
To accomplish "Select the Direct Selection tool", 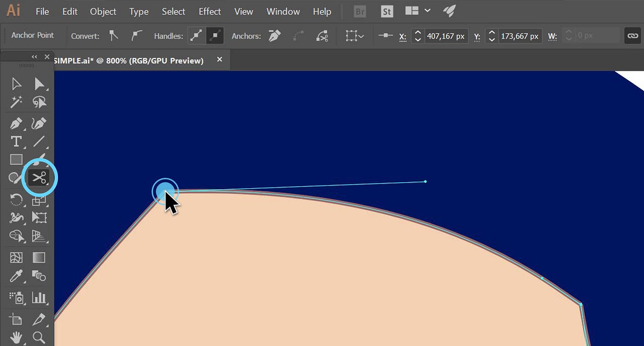I will tap(39, 84).
